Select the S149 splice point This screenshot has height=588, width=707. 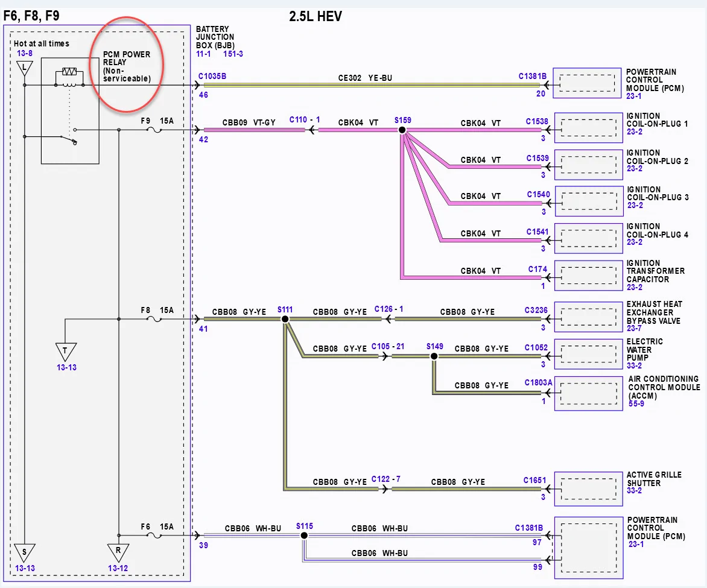point(434,356)
